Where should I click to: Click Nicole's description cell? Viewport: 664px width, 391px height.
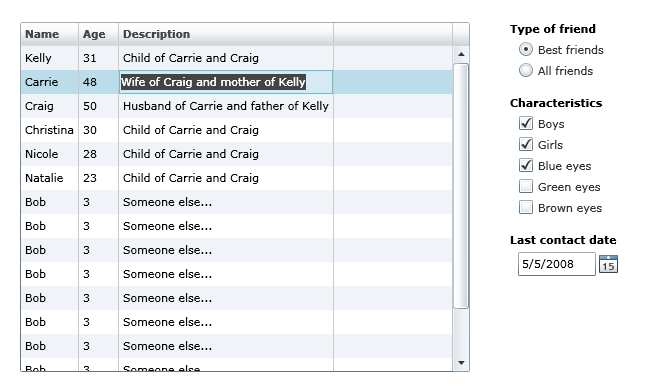click(226, 154)
